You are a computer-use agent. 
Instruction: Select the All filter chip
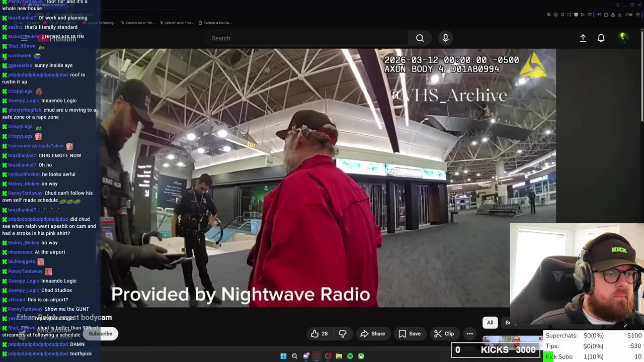pyautogui.click(x=490, y=323)
